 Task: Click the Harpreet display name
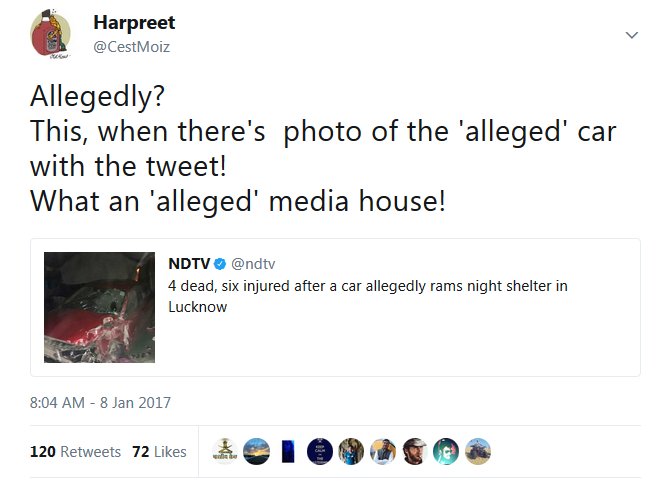(134, 23)
